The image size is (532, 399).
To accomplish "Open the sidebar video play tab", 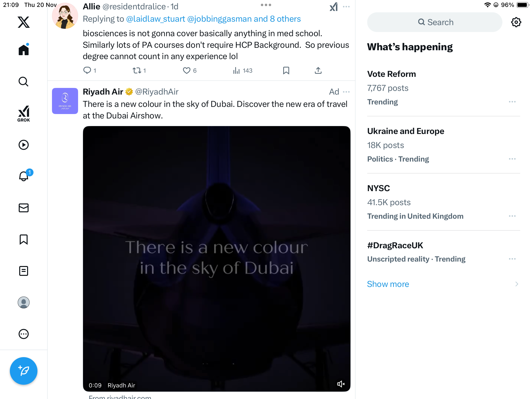I will click(24, 145).
